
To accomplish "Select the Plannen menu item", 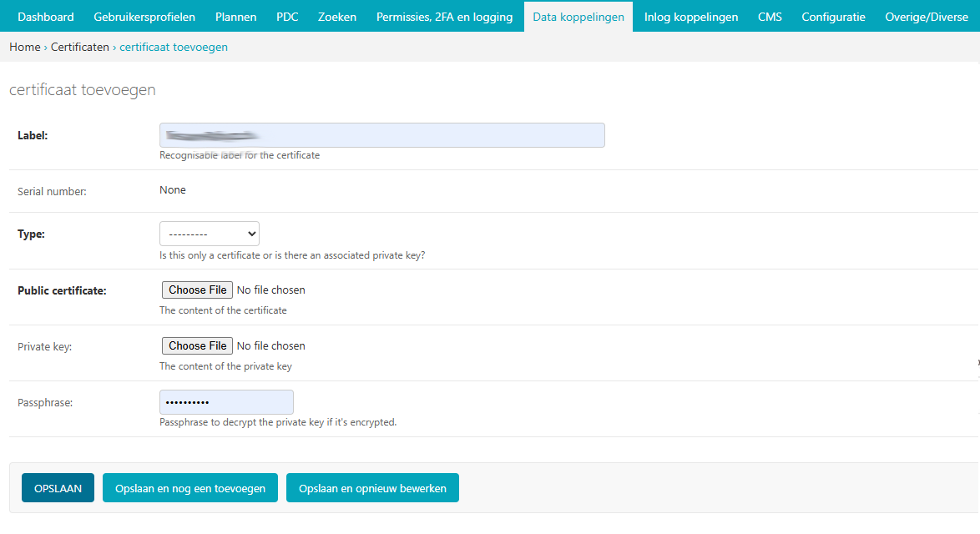I will [235, 16].
